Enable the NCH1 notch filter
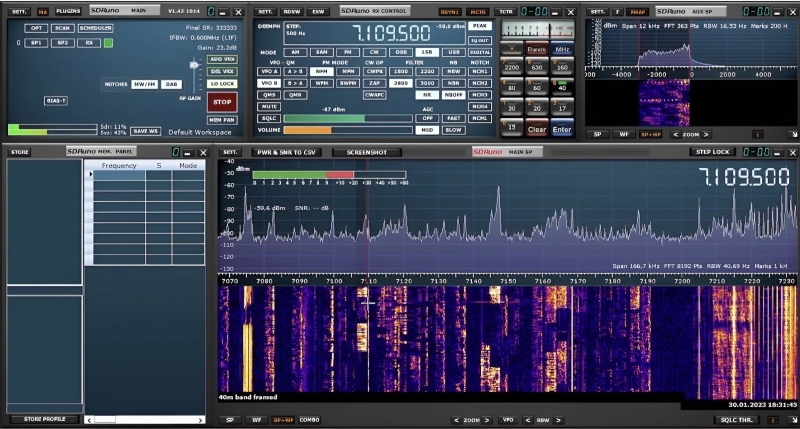Screen dimensions: 800x429 (x=480, y=71)
